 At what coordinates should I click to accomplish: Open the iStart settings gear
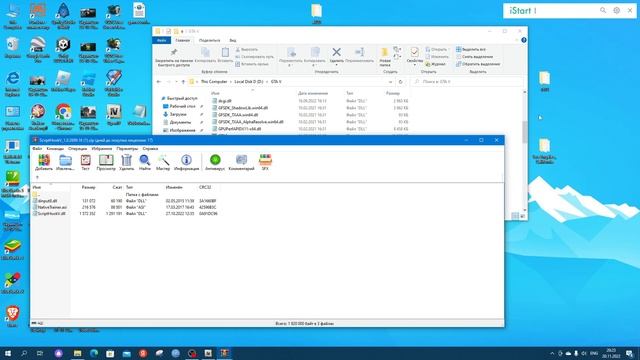click(616, 11)
